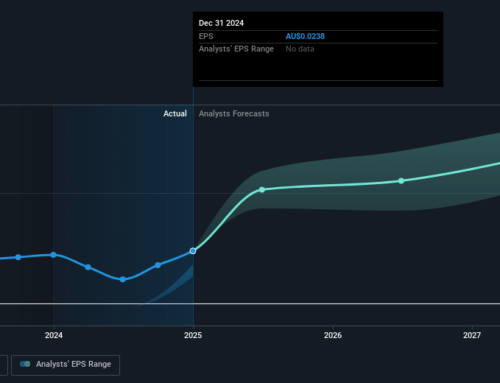Select the Dec 31 2024 highlighted EPS data point
The image size is (500, 383).
193,251
